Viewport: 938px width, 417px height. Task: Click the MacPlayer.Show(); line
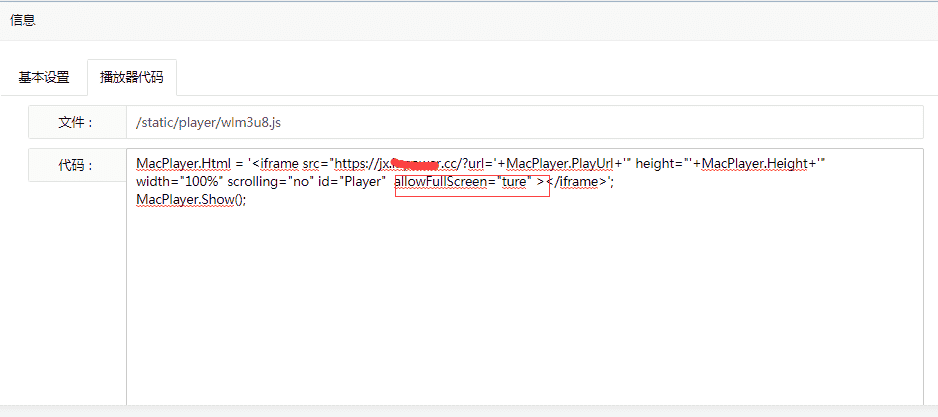click(x=191, y=199)
